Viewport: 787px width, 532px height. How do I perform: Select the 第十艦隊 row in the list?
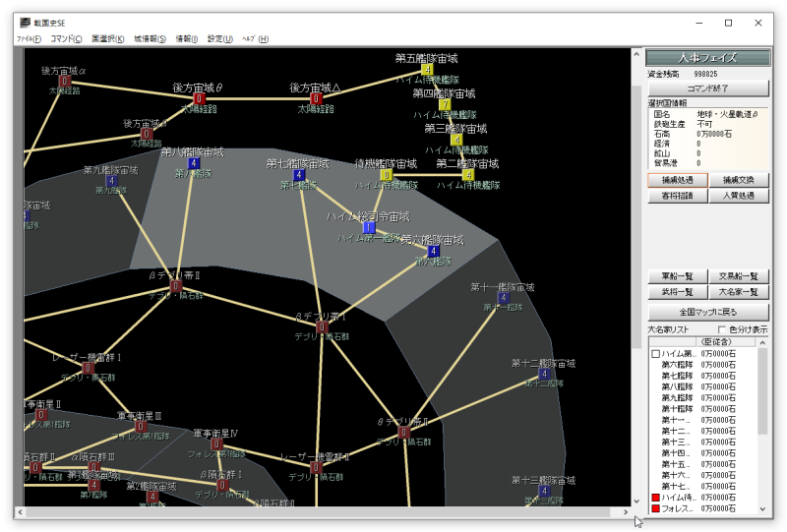pos(702,409)
